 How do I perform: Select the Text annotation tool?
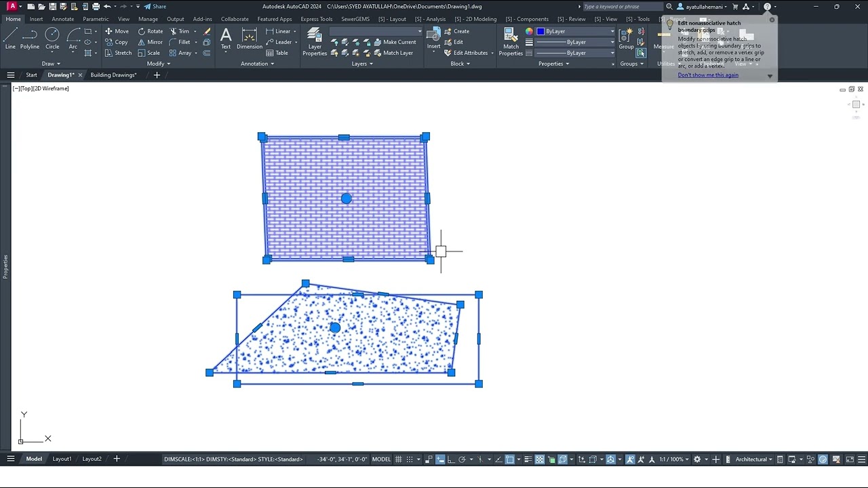point(226,38)
